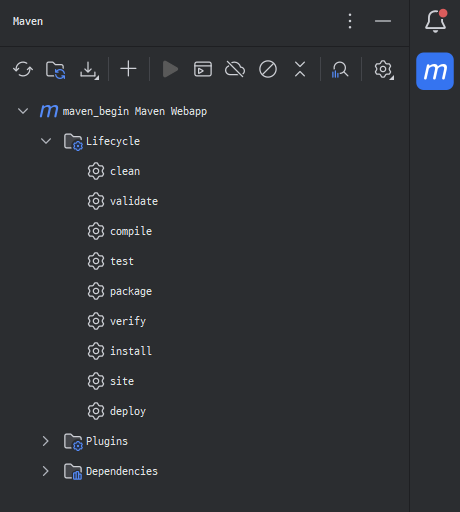Click the blue Maven project icon
Image resolution: width=460 pixels, height=512 pixels.
(49, 111)
